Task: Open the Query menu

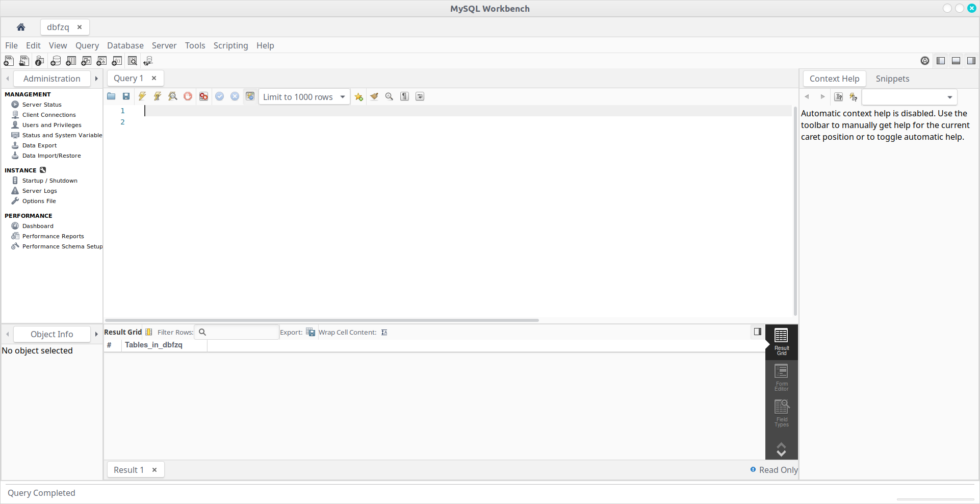Action: (x=87, y=45)
